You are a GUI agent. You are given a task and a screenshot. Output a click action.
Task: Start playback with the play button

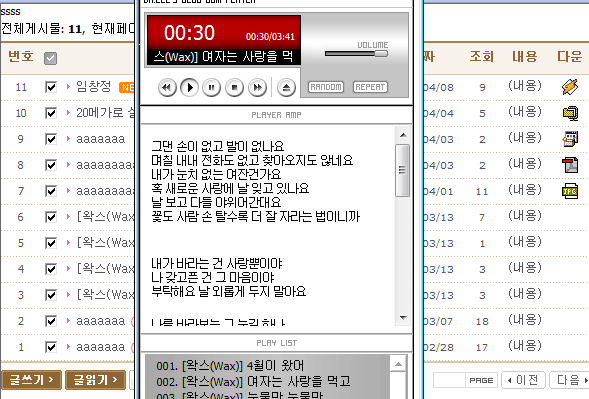coord(190,88)
